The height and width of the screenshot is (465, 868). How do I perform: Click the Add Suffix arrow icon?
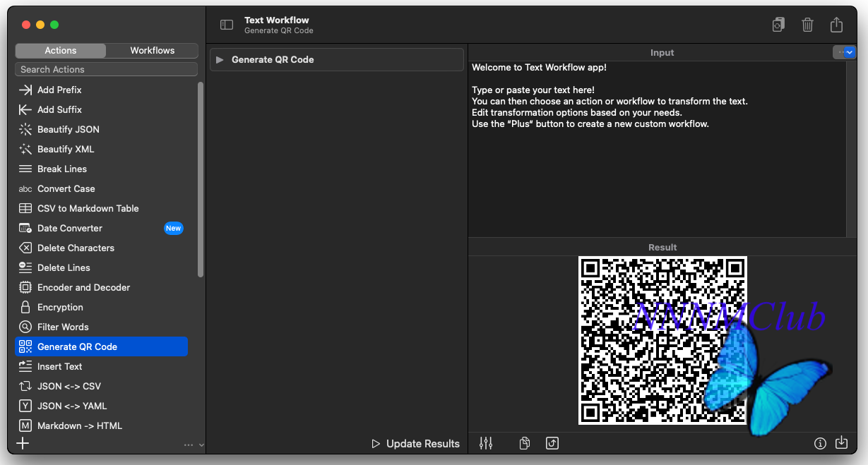tap(25, 109)
